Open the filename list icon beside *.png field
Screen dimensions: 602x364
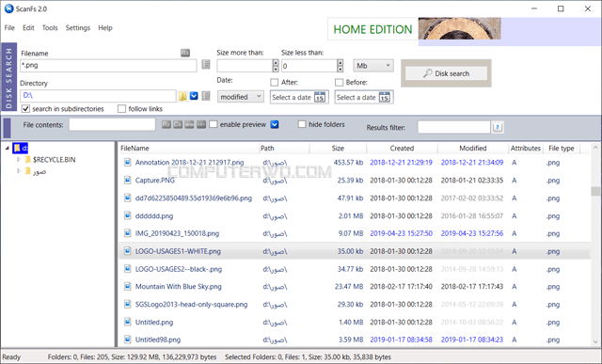pos(206,65)
